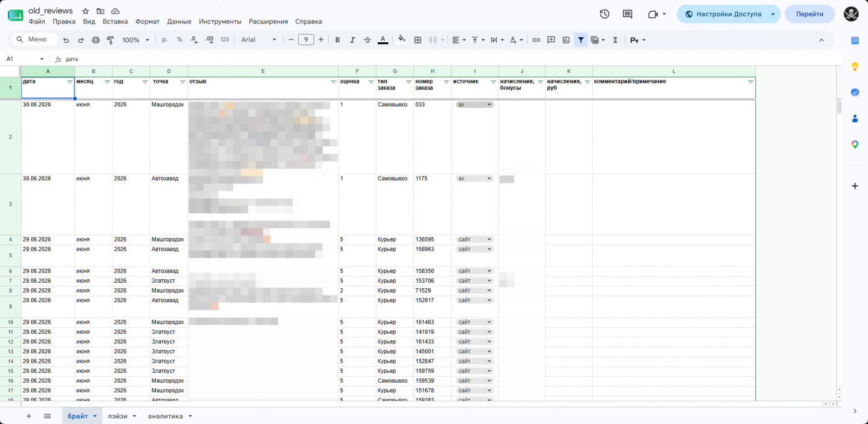Open Формат menu
This screenshot has width=868, height=424.
[147, 22]
